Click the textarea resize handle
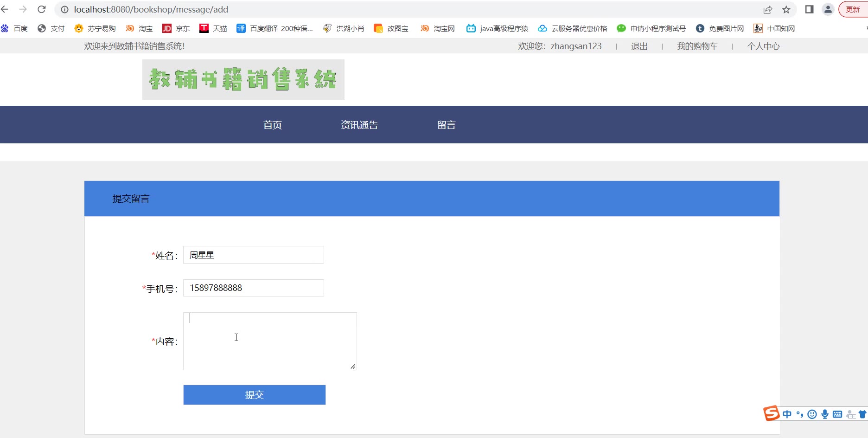868x438 pixels. point(353,367)
